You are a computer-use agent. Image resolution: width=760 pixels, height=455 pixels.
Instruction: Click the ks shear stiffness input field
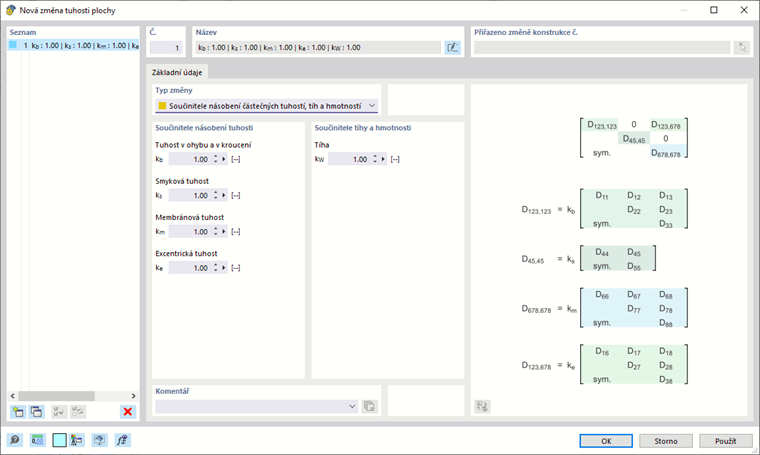click(x=190, y=195)
